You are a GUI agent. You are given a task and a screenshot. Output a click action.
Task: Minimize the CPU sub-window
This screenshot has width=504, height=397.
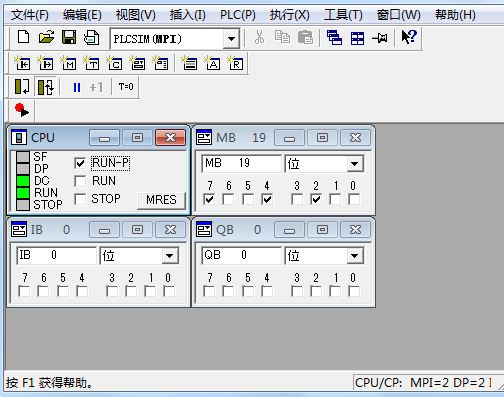pos(104,138)
